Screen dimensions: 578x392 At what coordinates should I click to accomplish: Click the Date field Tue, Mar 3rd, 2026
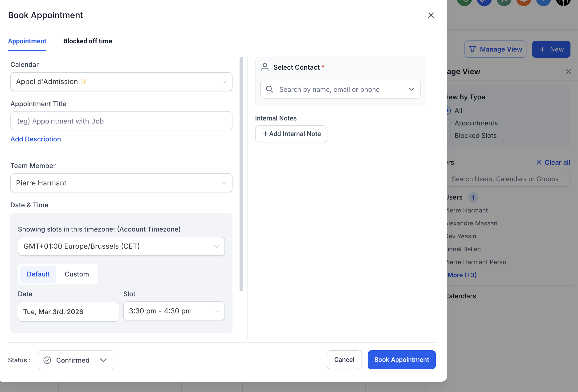tap(68, 312)
